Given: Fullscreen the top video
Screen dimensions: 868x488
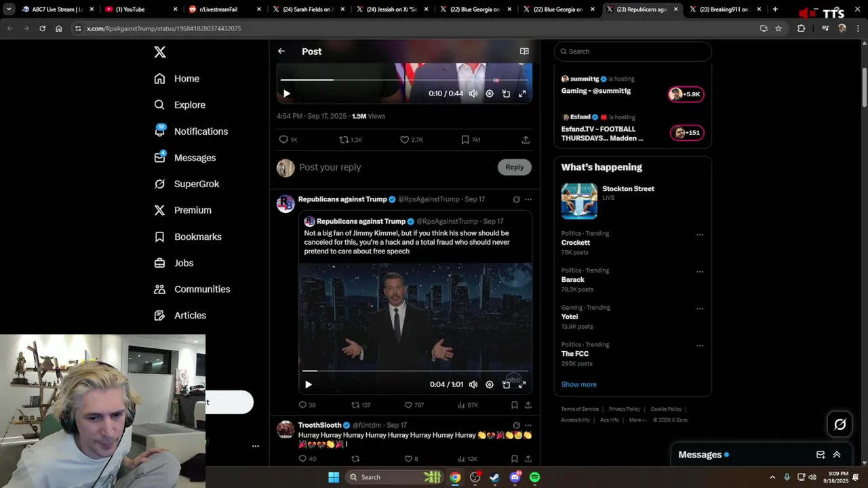Looking at the screenshot, I should tap(522, 94).
